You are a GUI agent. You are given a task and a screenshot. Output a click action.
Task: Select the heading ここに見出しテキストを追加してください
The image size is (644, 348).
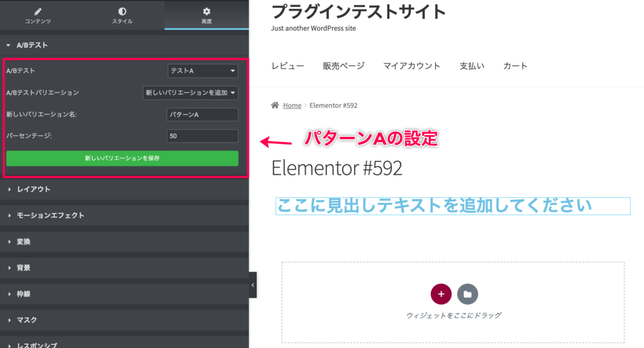(x=453, y=206)
